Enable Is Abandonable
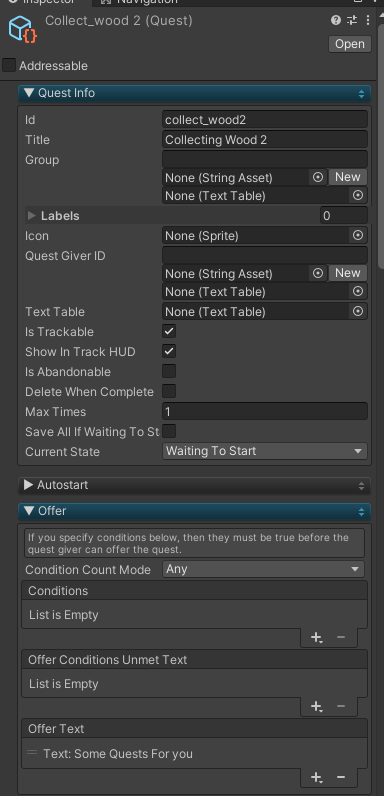The height and width of the screenshot is (796, 384). 169,371
